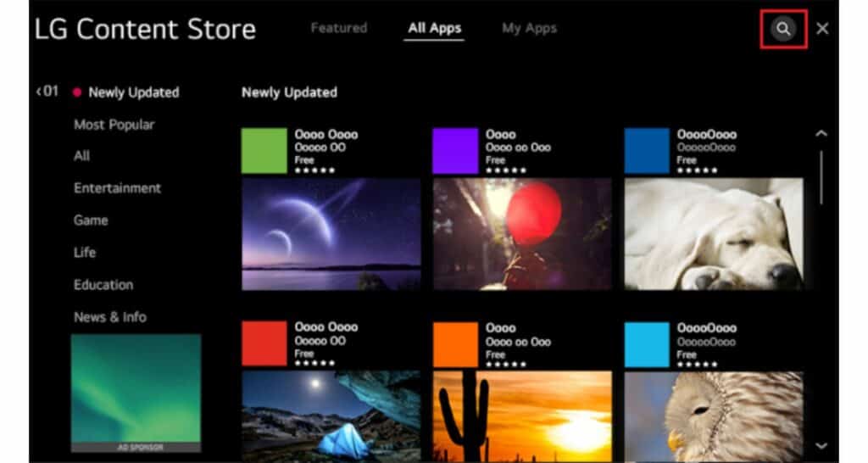Select the Newly Updated category

[x=133, y=92]
